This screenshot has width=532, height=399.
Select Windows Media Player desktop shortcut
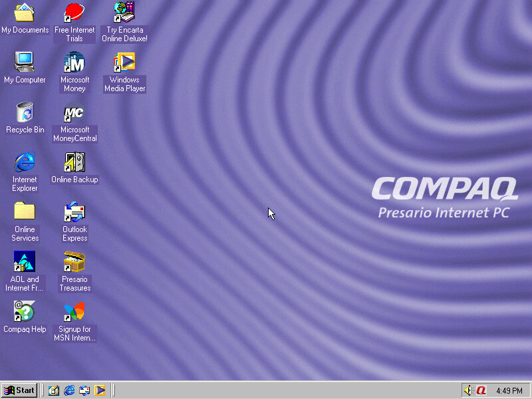(124, 63)
